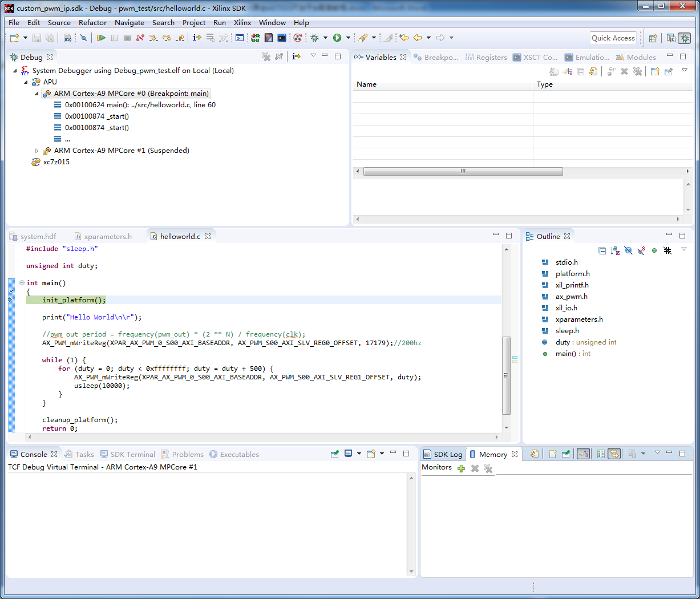
Task: Close the helloworld.c editor tab
Action: coord(208,236)
